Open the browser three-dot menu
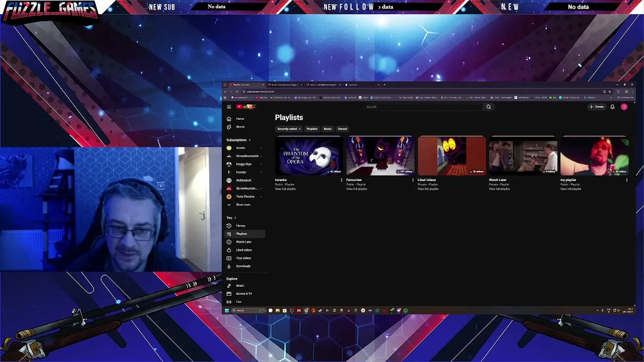Viewport: 644px width, 362px height. point(632,92)
